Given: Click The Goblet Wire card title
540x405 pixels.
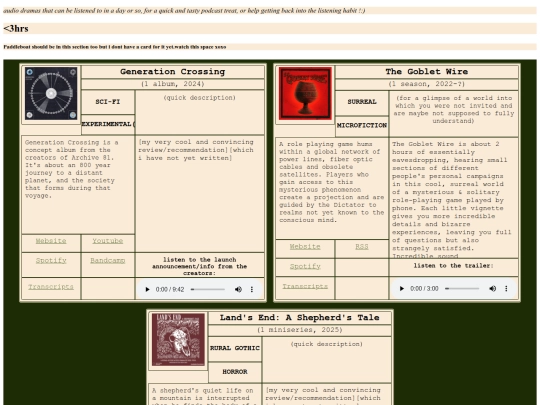Looking at the screenshot, I should click(427, 72).
